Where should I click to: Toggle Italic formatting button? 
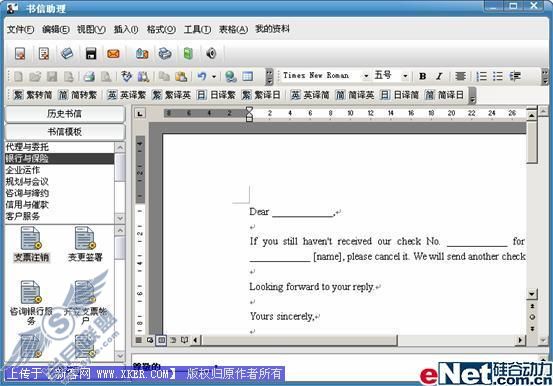pos(439,76)
